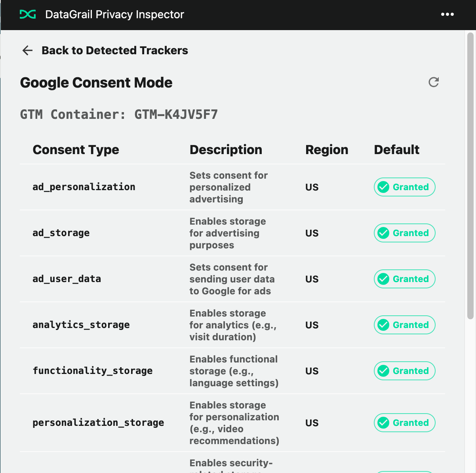Click the checkmark icon on analytics_storage row
This screenshot has width=476, height=473.
383,325
